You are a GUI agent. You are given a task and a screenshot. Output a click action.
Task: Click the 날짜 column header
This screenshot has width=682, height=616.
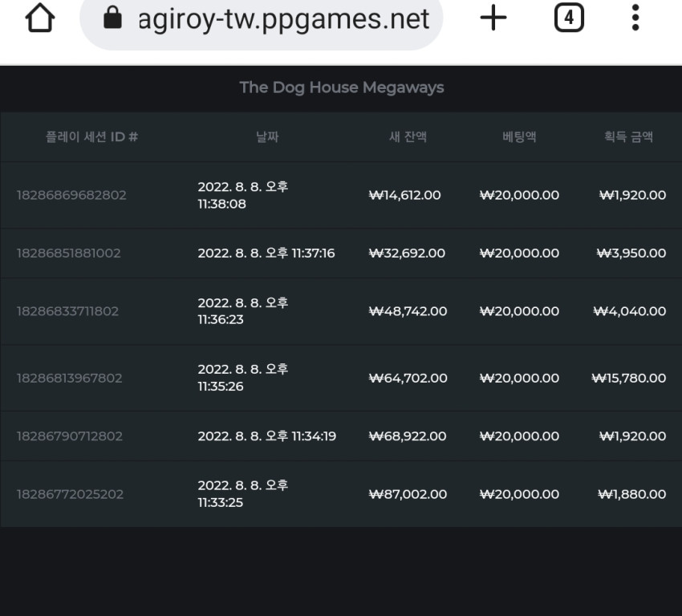[x=267, y=137]
